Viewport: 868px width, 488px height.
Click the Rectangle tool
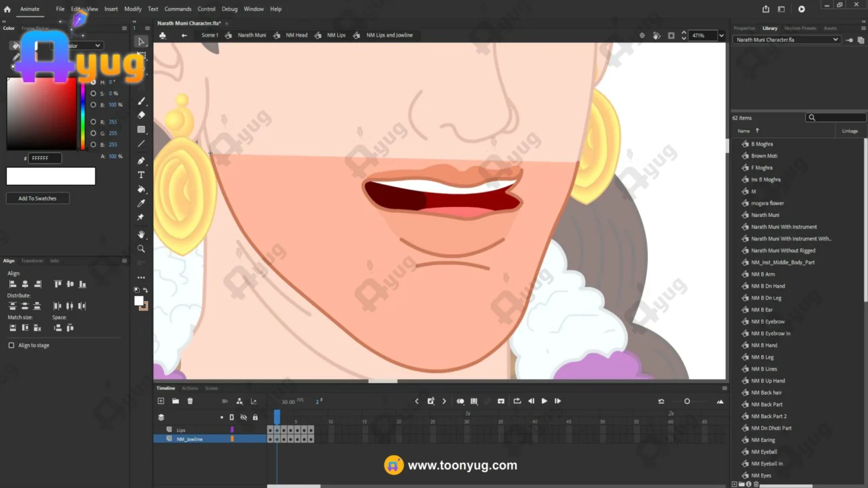tap(141, 130)
